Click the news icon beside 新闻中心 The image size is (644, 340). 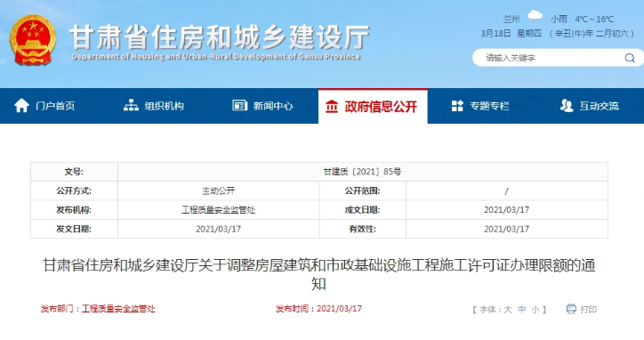pyautogui.click(x=239, y=106)
